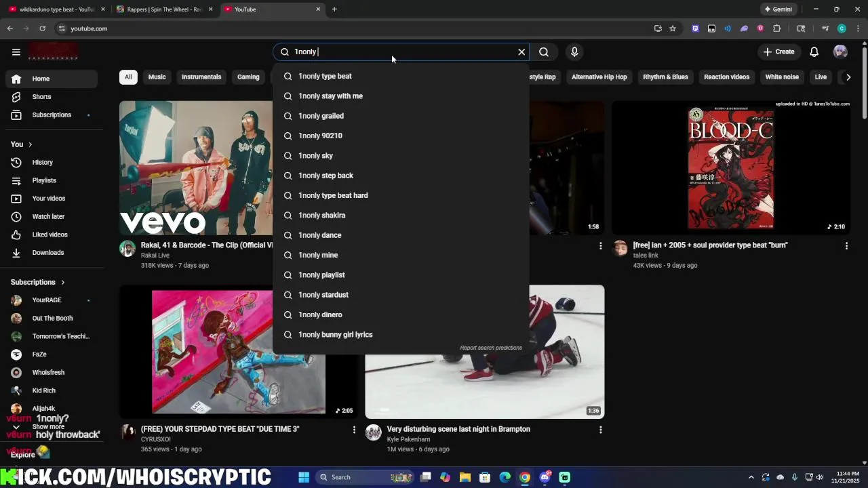Open Liked videos
Screen dimensions: 868x488
point(52,235)
